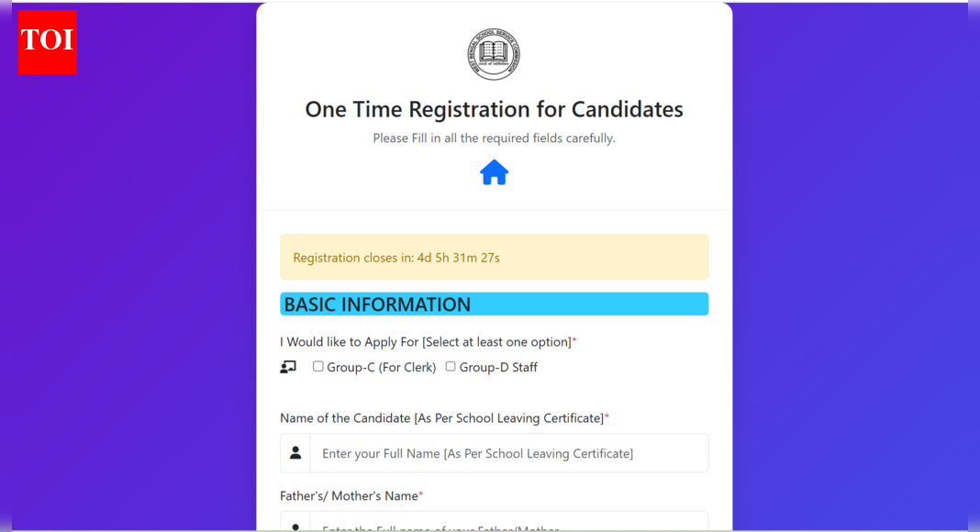
Task: Click the registration countdown banner
Action: (494, 257)
